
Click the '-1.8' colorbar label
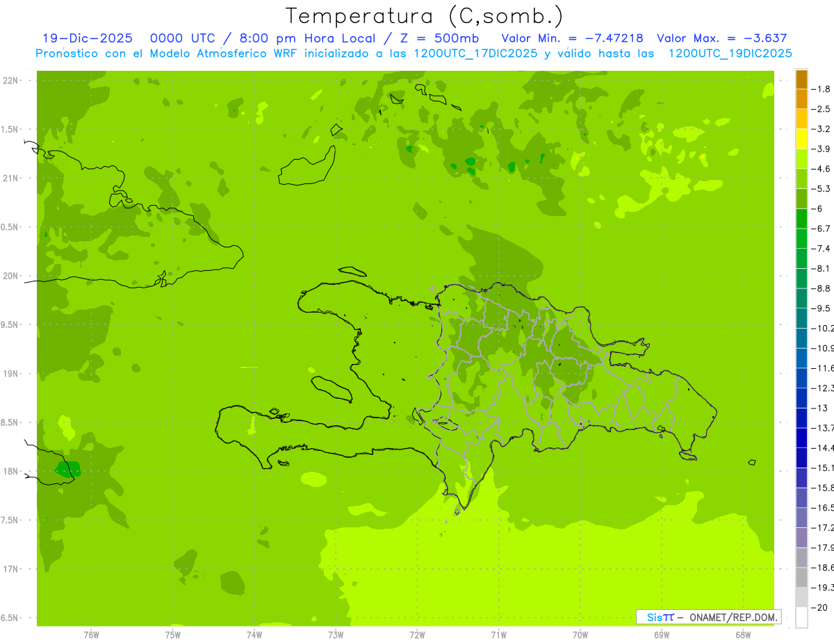point(821,89)
